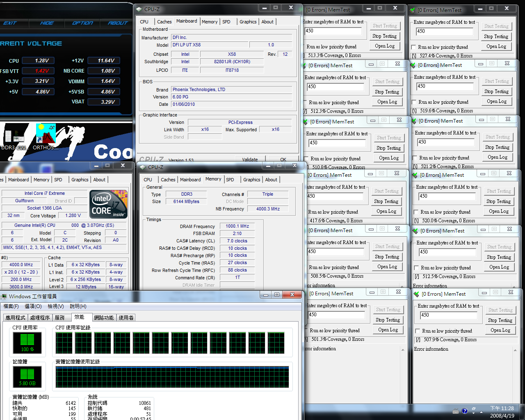This screenshot has width=525, height=420.
Task: Switch to SPD tab in CPU-Z Mainboard window
Action: click(226, 22)
